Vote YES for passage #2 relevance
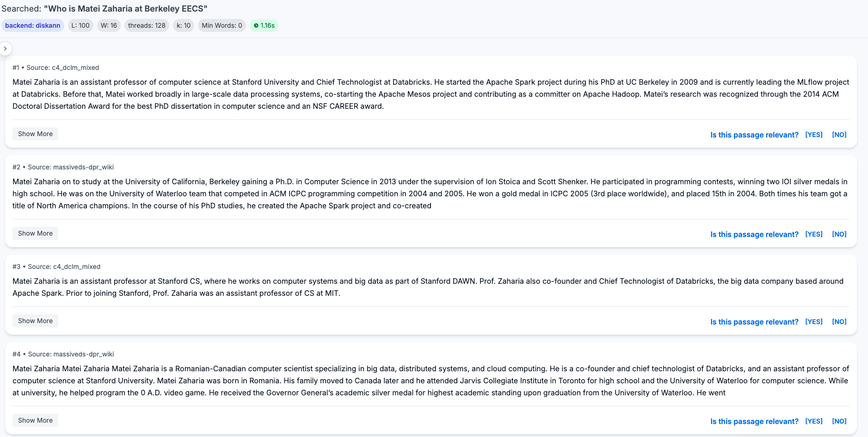868x437 pixels. (x=813, y=234)
